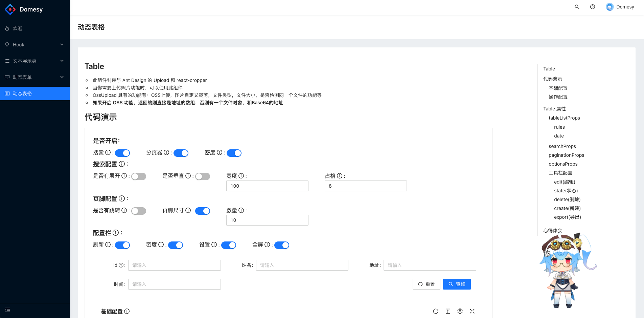The height and width of the screenshot is (318, 644).
Task: Jump to searchProps anchor link
Action: coord(562,146)
